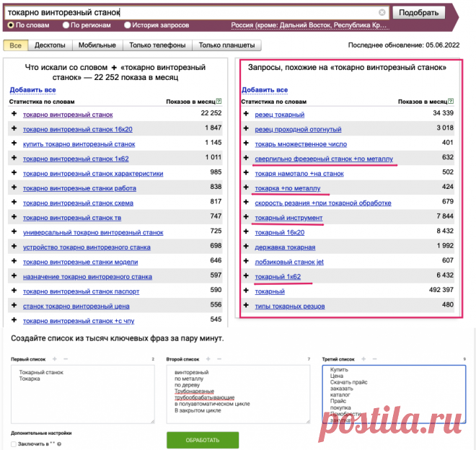Image resolution: width=476 pixels, height=450 pixels.
Task: Click plus icon next to 'Третий список'
Action: 363,359
